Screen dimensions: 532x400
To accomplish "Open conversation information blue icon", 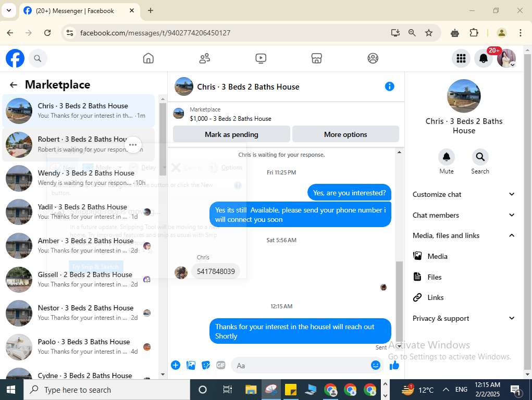I will point(390,86).
